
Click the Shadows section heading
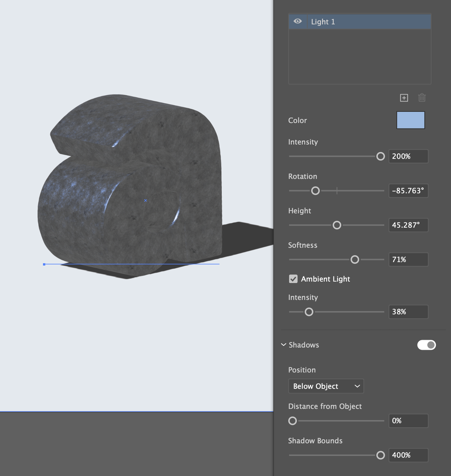304,345
